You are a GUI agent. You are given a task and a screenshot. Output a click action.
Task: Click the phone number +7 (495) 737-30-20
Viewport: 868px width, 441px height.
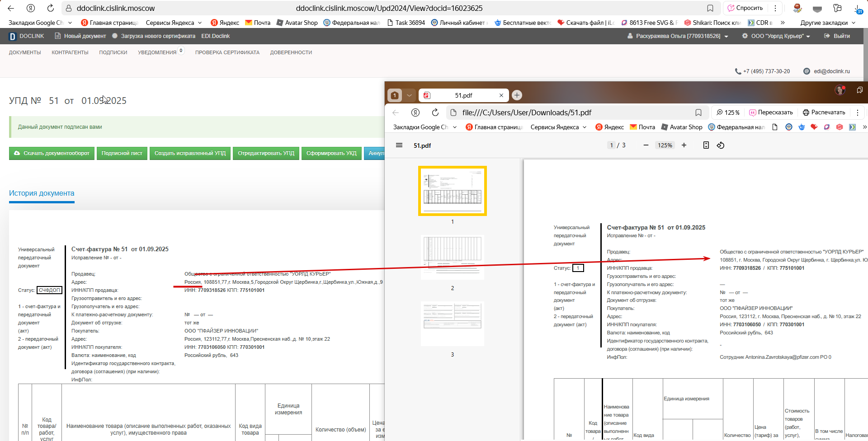point(762,71)
